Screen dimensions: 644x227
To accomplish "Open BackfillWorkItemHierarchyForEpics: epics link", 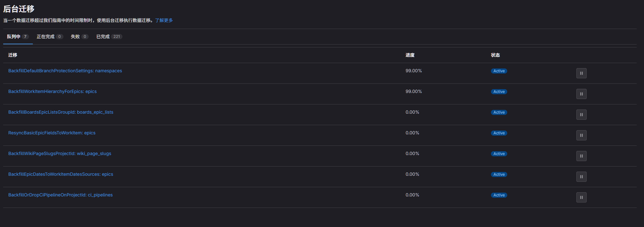I will [52, 91].
